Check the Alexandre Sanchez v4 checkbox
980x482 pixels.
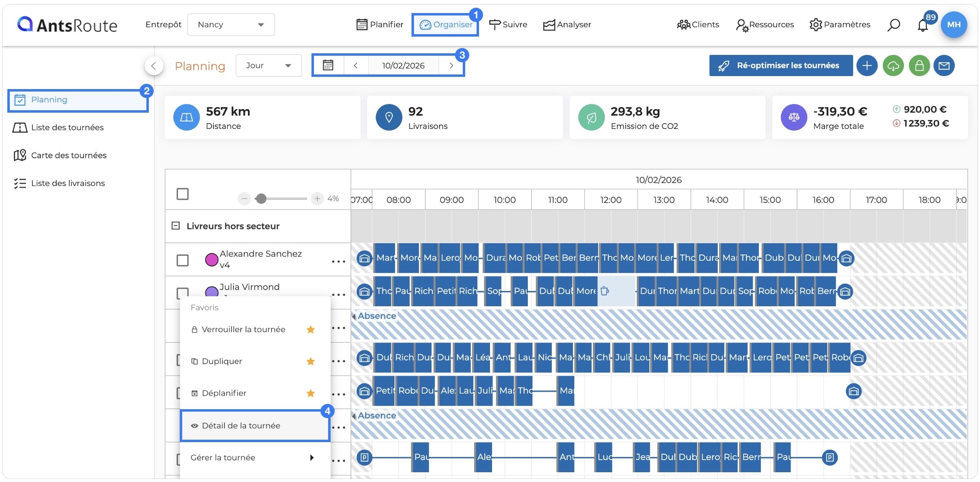point(183,260)
